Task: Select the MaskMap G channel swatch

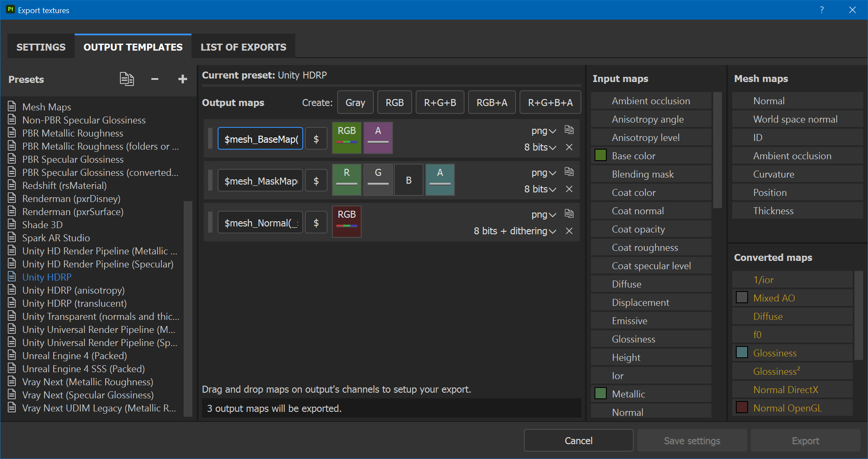Action: pos(378,180)
